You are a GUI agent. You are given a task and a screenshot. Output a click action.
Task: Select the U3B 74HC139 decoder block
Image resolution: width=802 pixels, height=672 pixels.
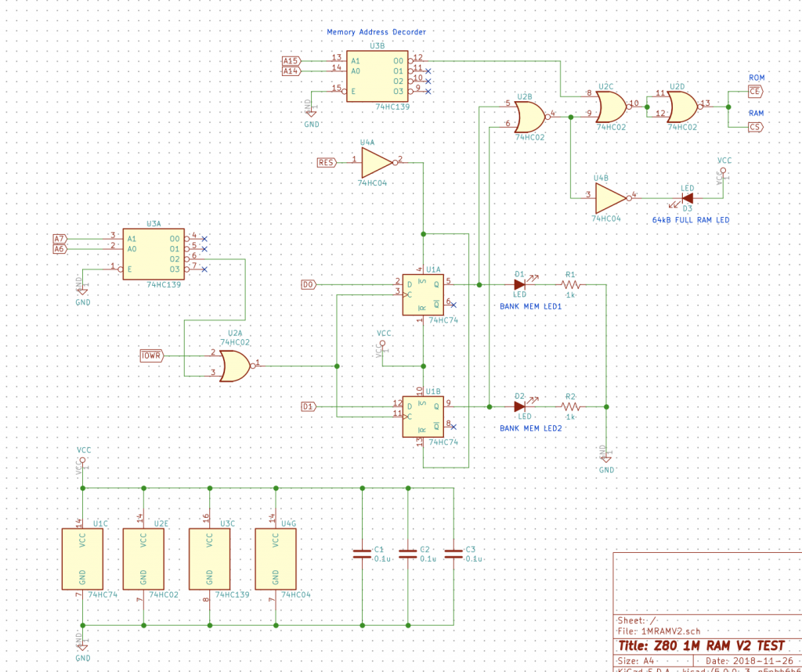point(376,76)
